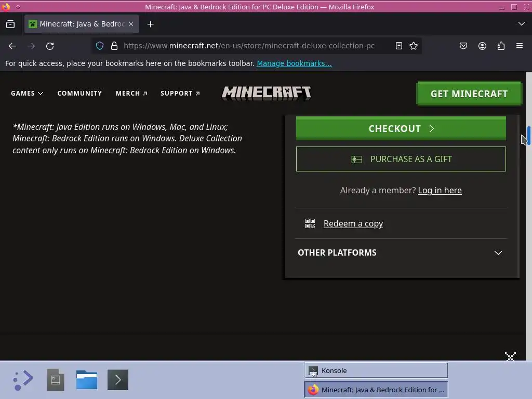Click the site padlock security icon
The height and width of the screenshot is (399, 532).
114,46
